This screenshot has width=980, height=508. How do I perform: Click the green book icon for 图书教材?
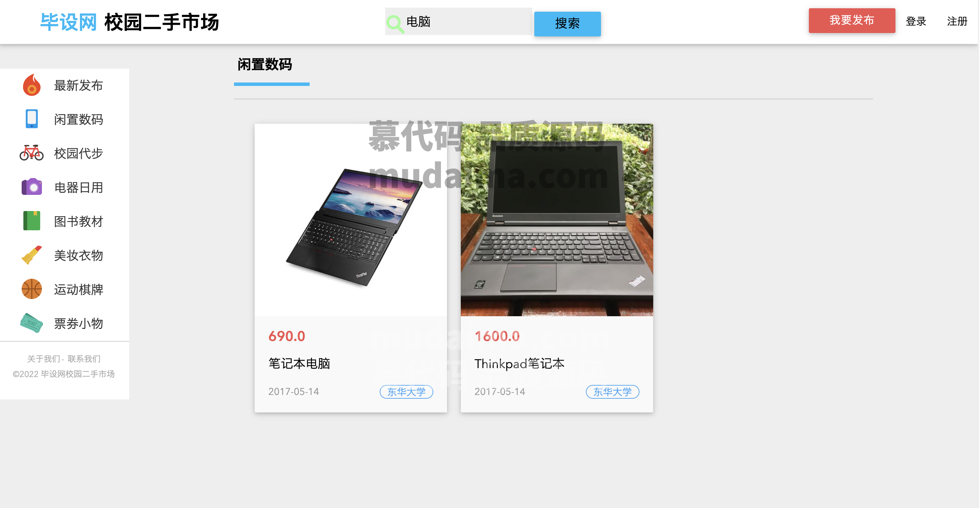(x=32, y=221)
